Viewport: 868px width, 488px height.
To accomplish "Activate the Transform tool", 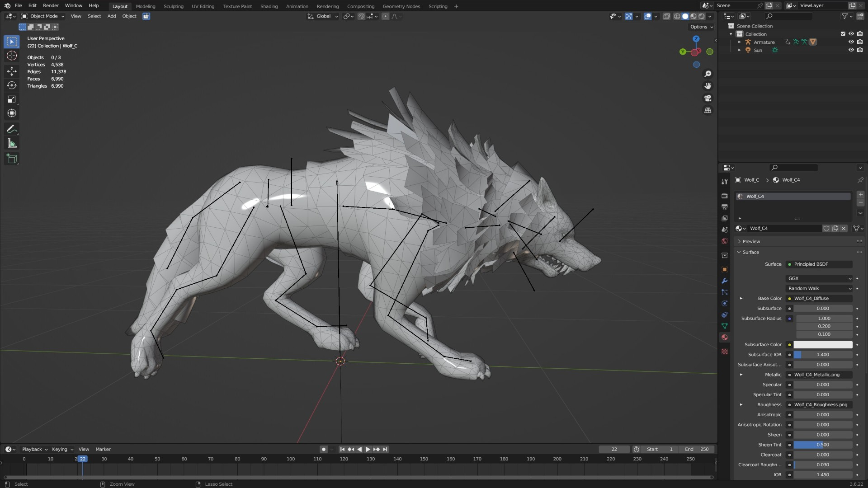I will pos(12,113).
